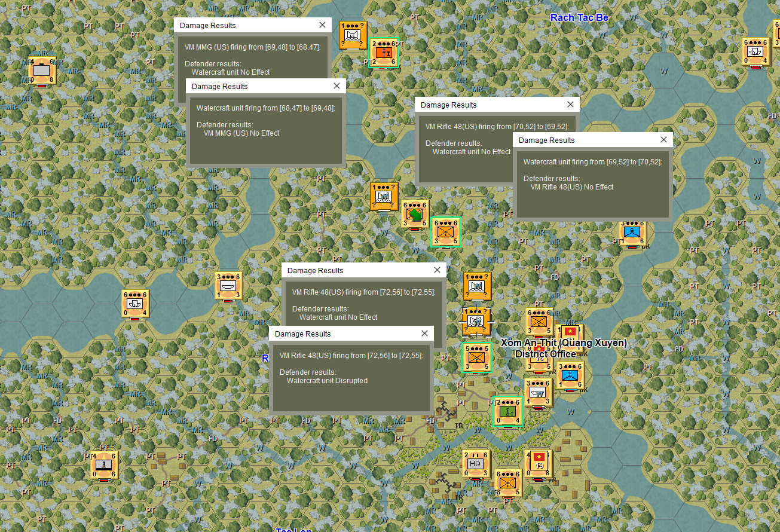Select the unknown watercraft counter beside the green-arrow unit
Screen dimensions: 780x532
click(384, 197)
